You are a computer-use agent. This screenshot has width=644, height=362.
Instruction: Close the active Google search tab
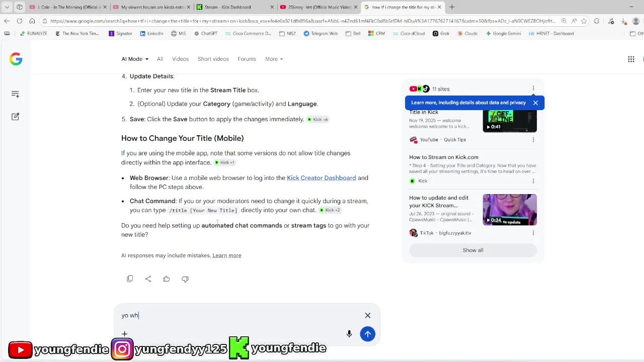(x=439, y=7)
